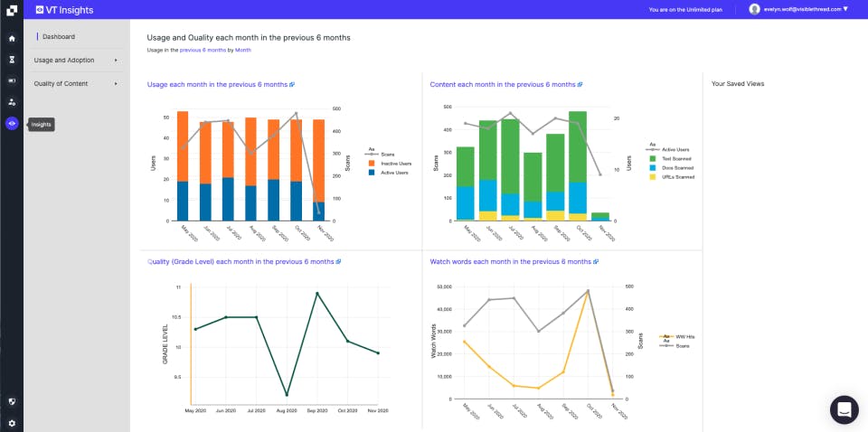Toggle Scans series in Usage chart legend

click(x=382, y=155)
